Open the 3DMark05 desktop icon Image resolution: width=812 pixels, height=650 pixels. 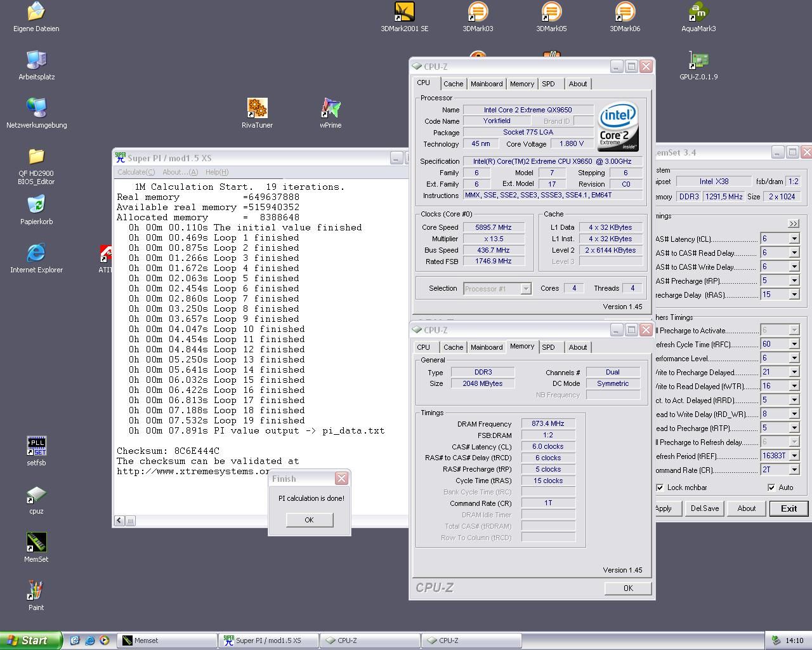tap(551, 17)
